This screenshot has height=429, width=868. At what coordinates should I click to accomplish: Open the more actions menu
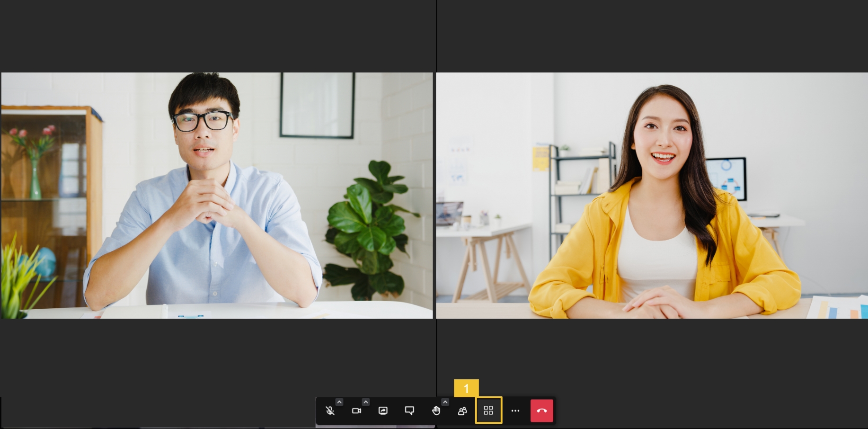pos(515,411)
